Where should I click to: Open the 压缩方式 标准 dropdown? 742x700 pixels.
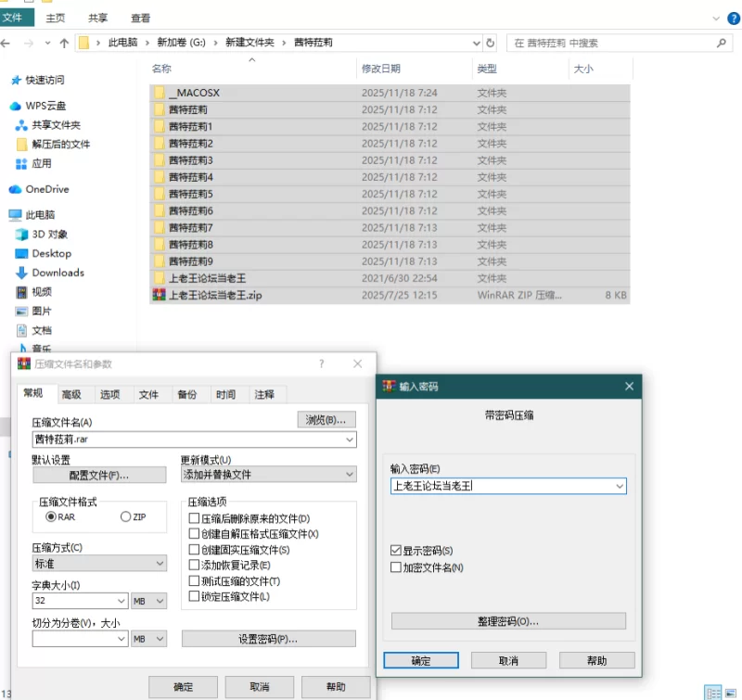[99, 564]
